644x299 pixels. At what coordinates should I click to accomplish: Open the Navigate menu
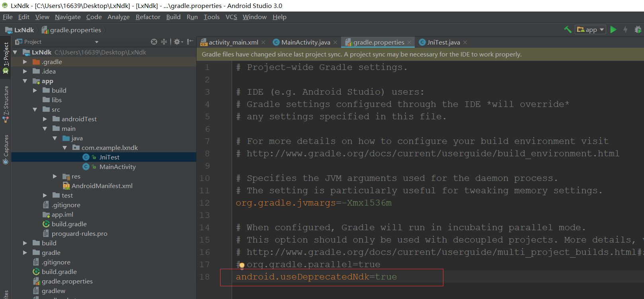point(68,17)
